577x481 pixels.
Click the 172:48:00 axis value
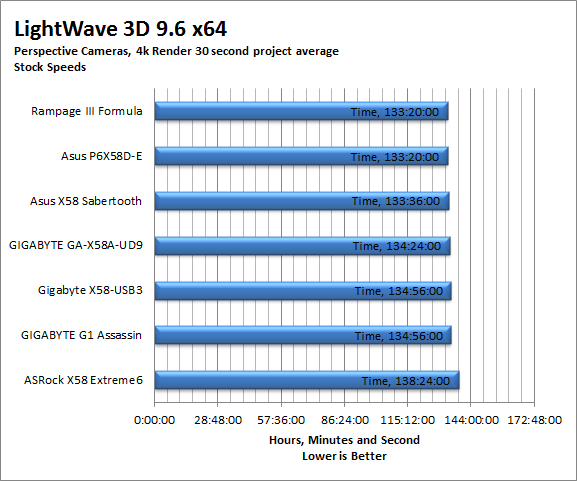[535, 420]
